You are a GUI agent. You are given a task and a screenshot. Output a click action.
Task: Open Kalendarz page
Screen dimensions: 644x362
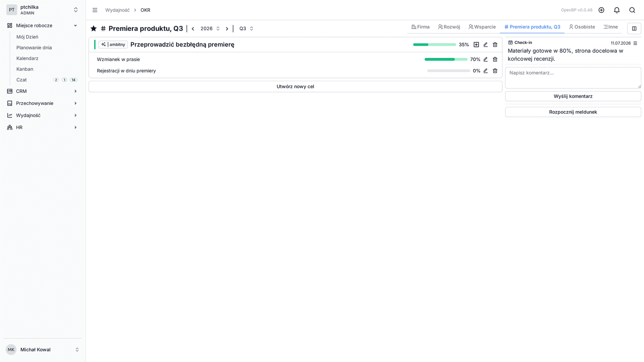(x=27, y=58)
